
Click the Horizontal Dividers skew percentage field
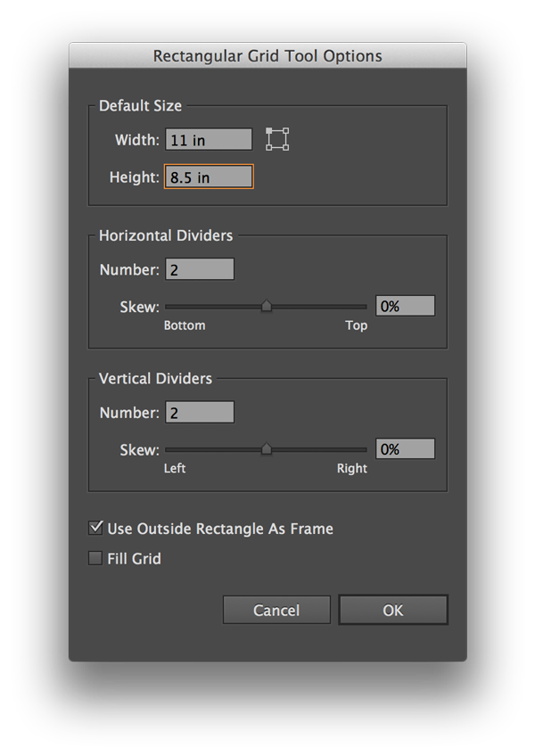coord(405,306)
